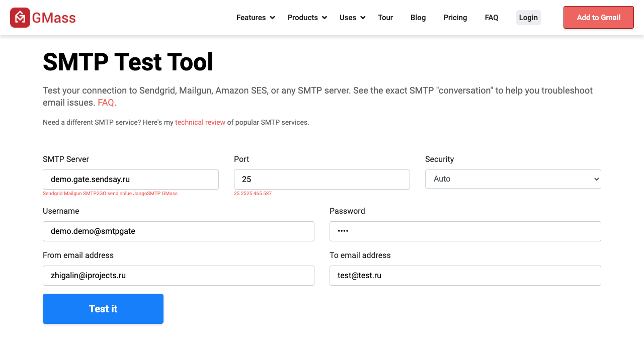Viewport: 644px width, 347px height.
Task: Navigate to the Blog section
Action: 418,17
